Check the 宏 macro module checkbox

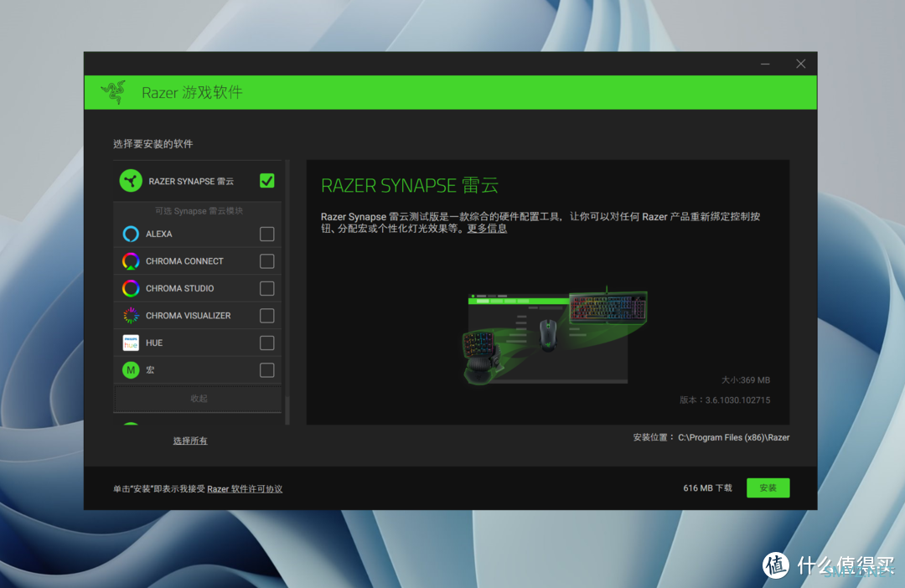coord(266,370)
